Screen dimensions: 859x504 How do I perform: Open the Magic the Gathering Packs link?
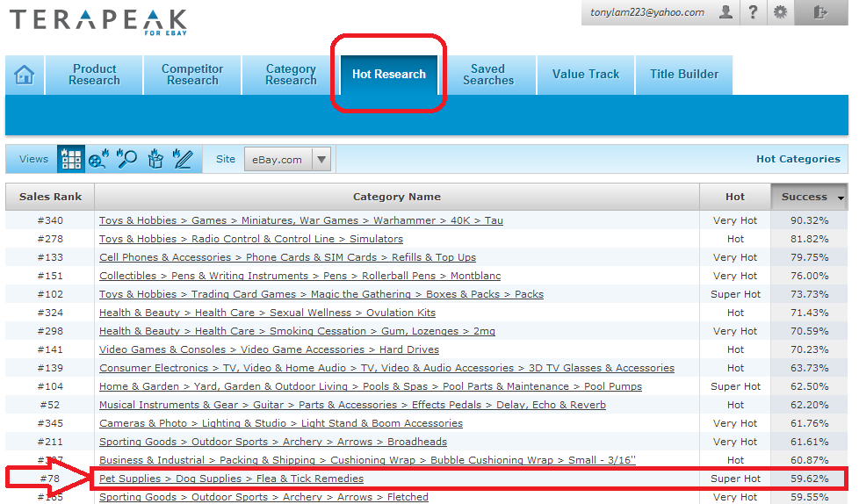click(321, 294)
